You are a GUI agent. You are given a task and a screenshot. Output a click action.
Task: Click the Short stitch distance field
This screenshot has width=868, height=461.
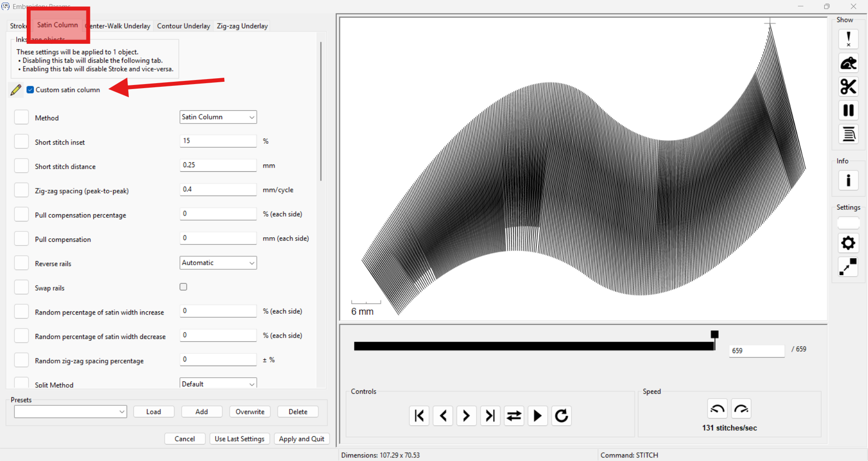[x=218, y=165]
